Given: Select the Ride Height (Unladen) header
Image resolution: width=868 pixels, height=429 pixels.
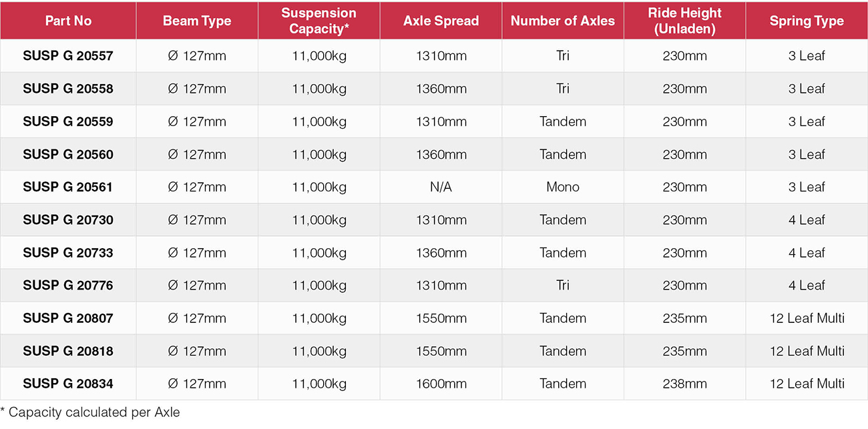Looking at the screenshot, I should click(684, 21).
